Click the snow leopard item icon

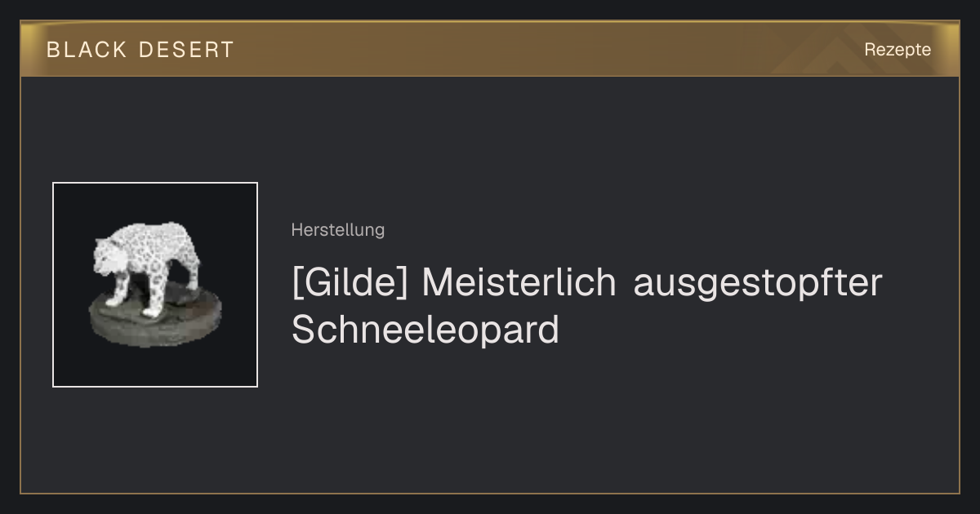[155, 285]
